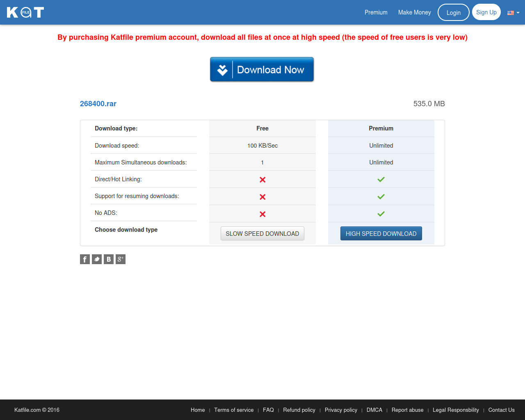525x420 pixels.
Task: Open the language flag dropdown
Action: pos(514,13)
